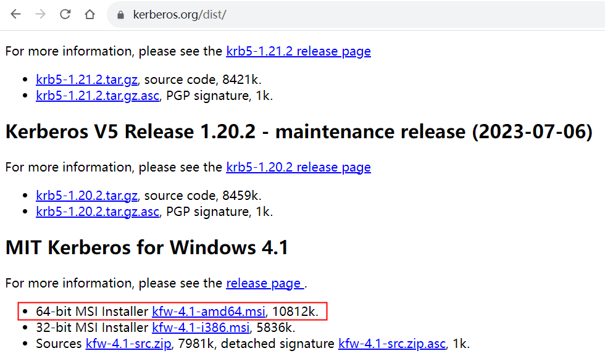Click the browser forward arrow

[41, 14]
